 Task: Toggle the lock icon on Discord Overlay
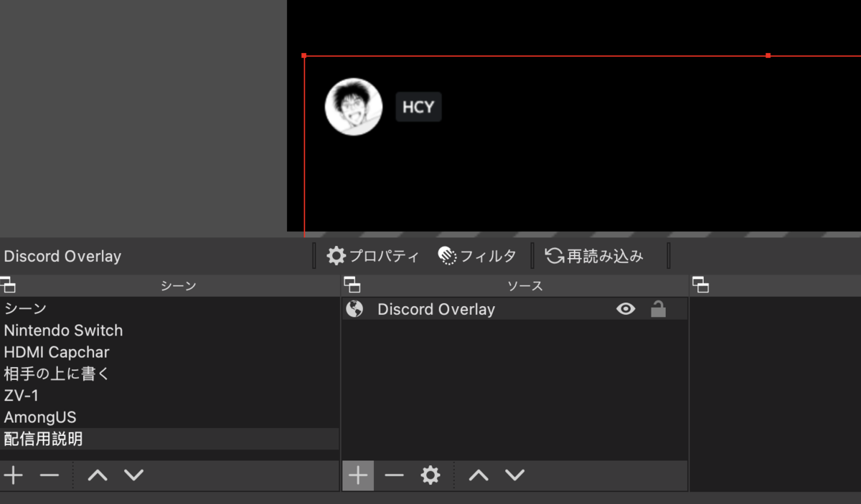pos(658,309)
